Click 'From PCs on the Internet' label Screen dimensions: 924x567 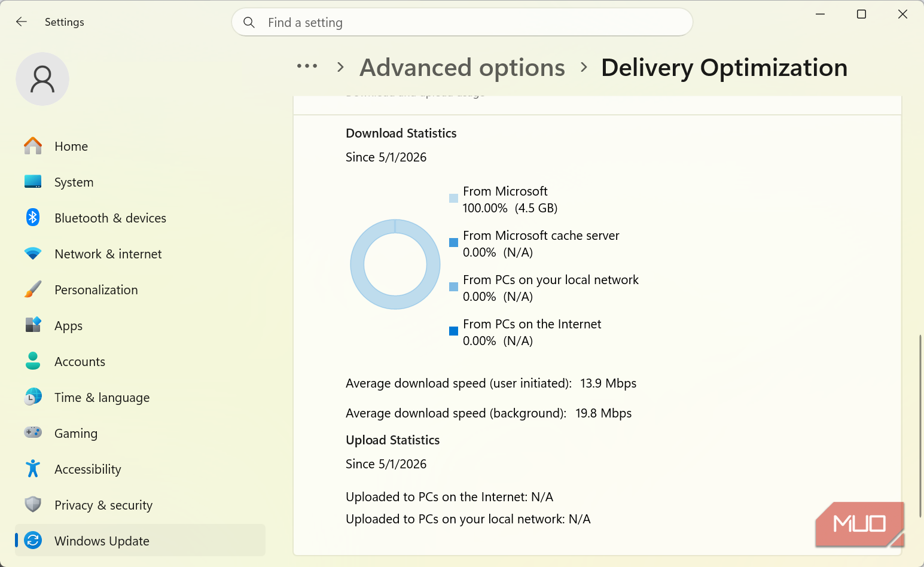532,324
